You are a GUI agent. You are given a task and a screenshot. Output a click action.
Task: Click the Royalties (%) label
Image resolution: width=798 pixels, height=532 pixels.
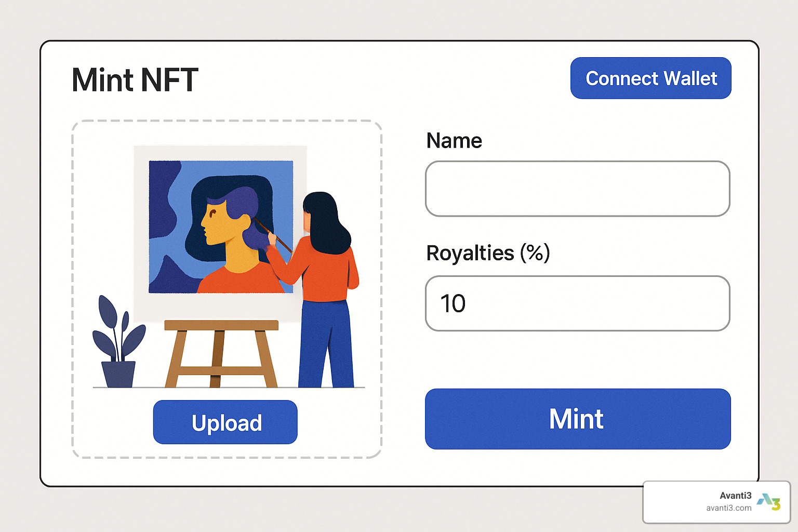[488, 253]
